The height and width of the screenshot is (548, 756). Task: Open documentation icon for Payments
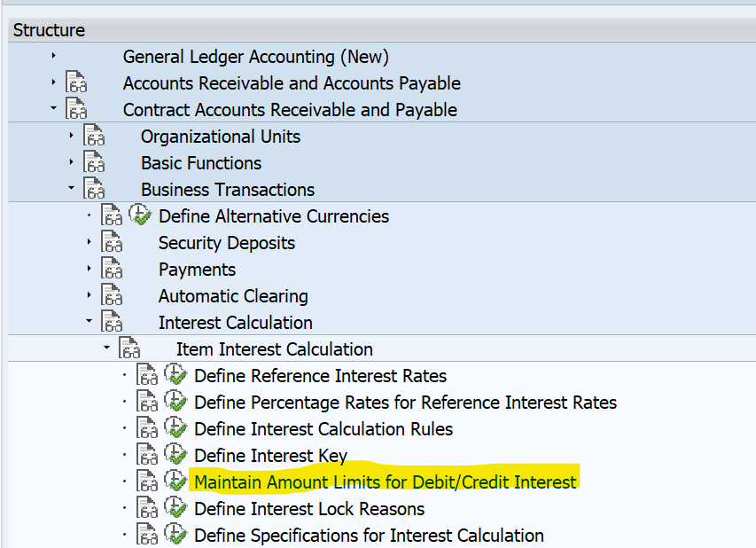pyautogui.click(x=112, y=267)
